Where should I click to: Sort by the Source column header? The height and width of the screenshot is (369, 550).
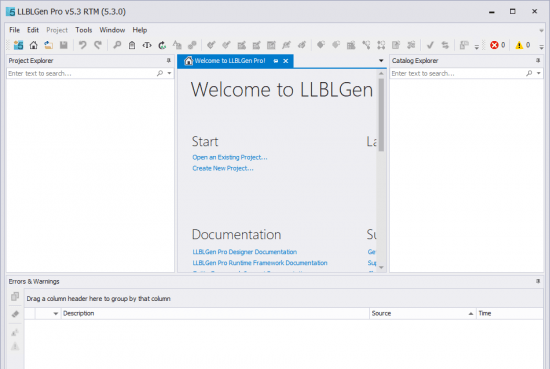point(423,314)
